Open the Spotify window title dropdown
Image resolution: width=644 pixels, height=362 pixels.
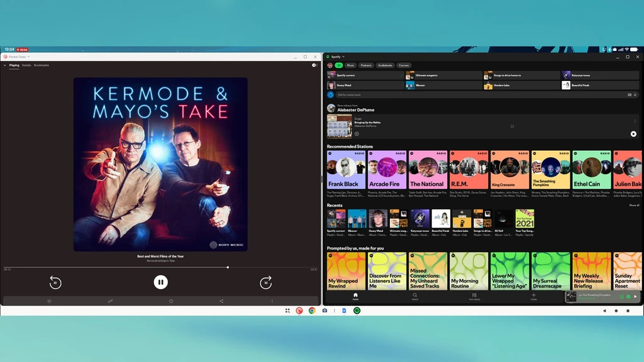pyautogui.click(x=343, y=57)
